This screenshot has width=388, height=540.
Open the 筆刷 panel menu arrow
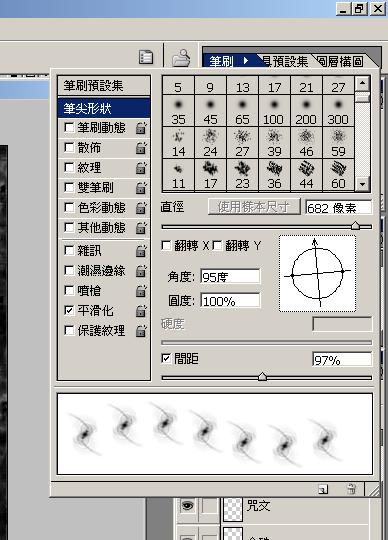[x=245, y=61]
